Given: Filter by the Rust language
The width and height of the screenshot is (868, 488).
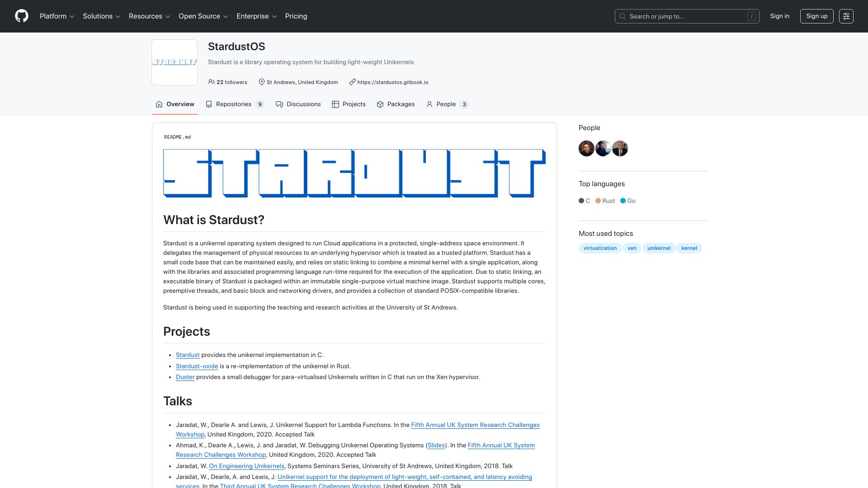Looking at the screenshot, I should (605, 201).
